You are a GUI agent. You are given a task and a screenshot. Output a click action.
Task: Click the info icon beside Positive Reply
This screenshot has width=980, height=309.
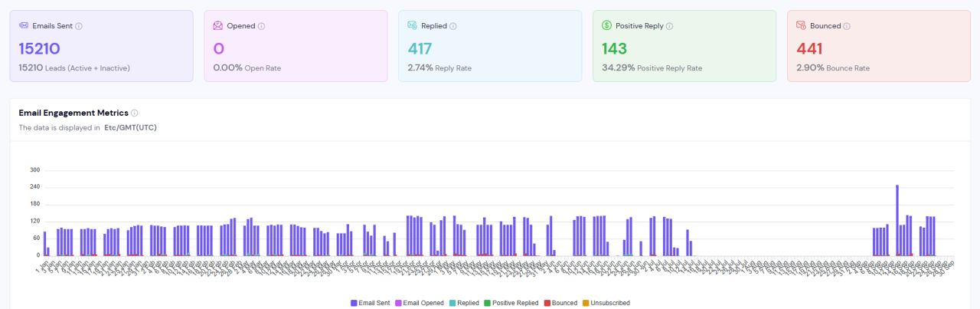pyautogui.click(x=669, y=26)
